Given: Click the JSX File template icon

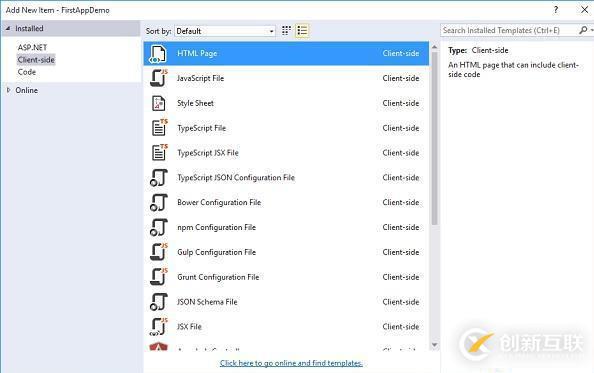Looking at the screenshot, I should coord(159,327).
